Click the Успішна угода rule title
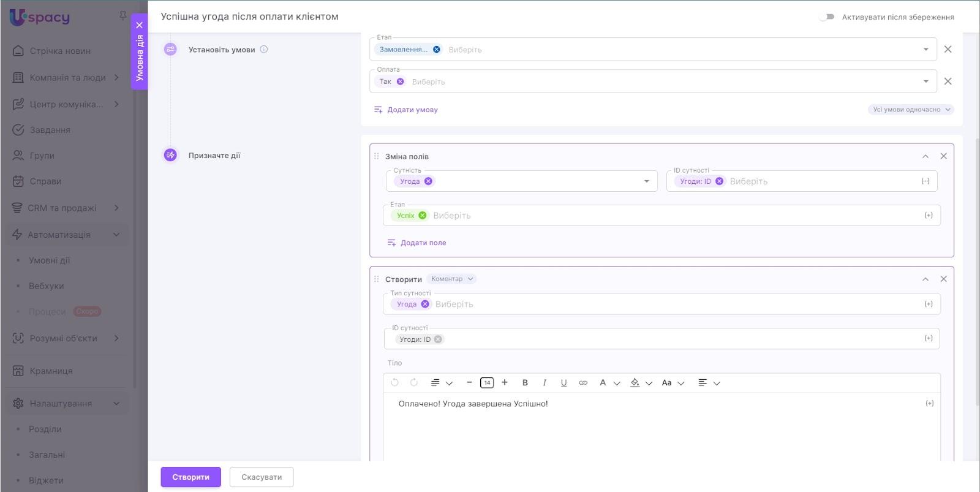980x492 pixels. [249, 17]
